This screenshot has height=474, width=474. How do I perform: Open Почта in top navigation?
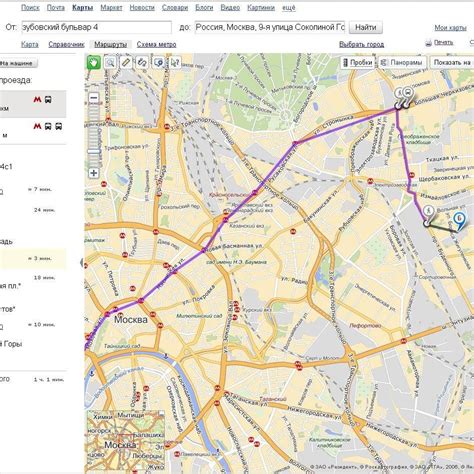56,8
